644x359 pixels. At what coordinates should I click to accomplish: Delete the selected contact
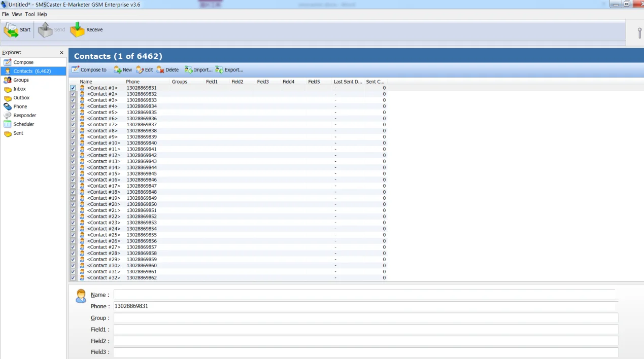[167, 70]
